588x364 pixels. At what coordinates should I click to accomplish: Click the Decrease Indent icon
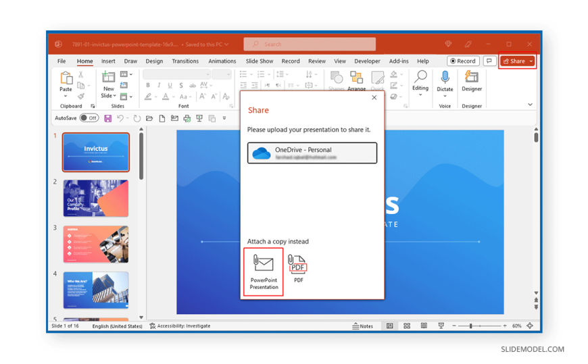(x=243, y=86)
